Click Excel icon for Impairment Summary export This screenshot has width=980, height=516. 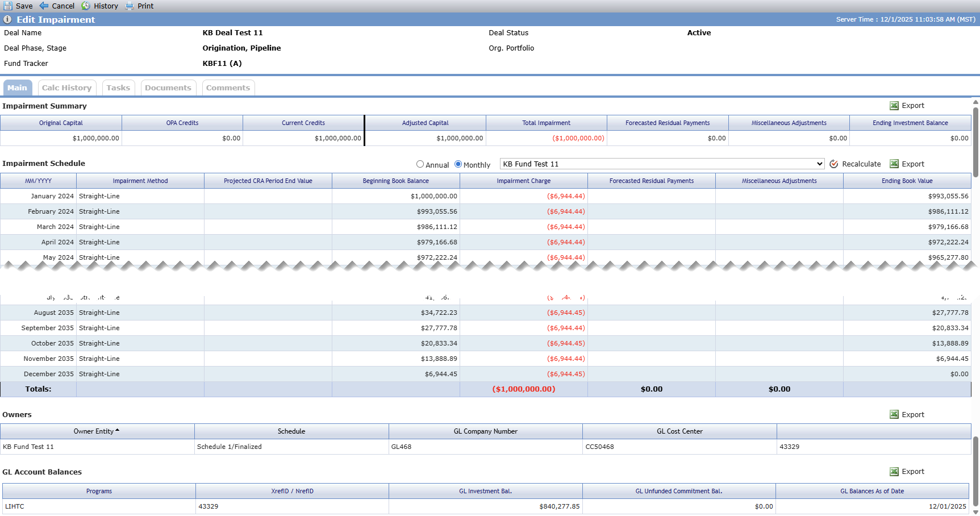894,106
